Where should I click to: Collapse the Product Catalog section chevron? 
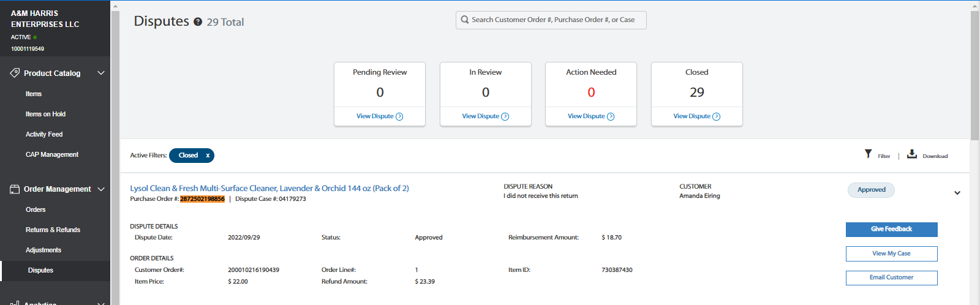point(101,73)
